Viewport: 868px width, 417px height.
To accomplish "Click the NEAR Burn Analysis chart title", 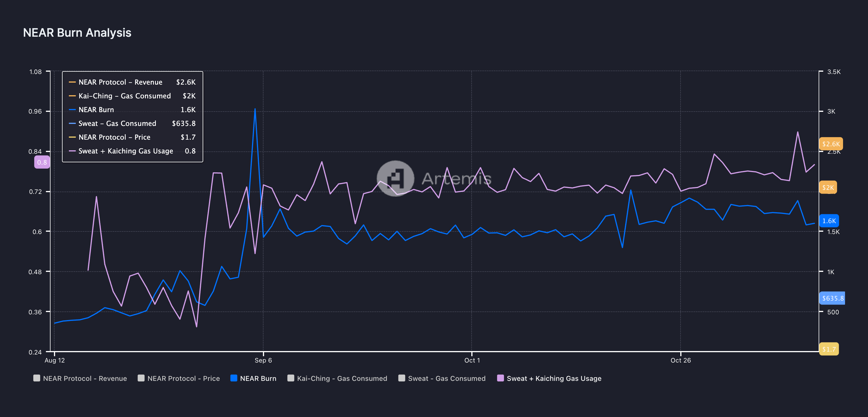I will click(x=77, y=33).
